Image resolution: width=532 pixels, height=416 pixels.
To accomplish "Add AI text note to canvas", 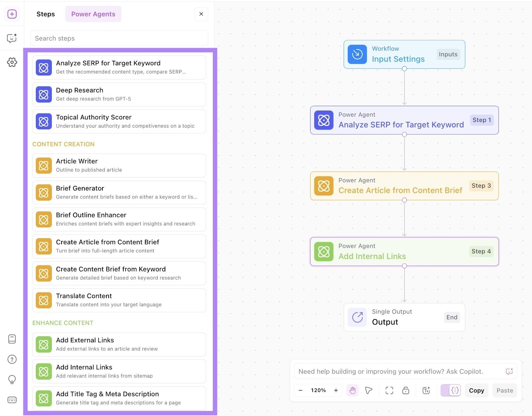I will [x=426, y=390].
